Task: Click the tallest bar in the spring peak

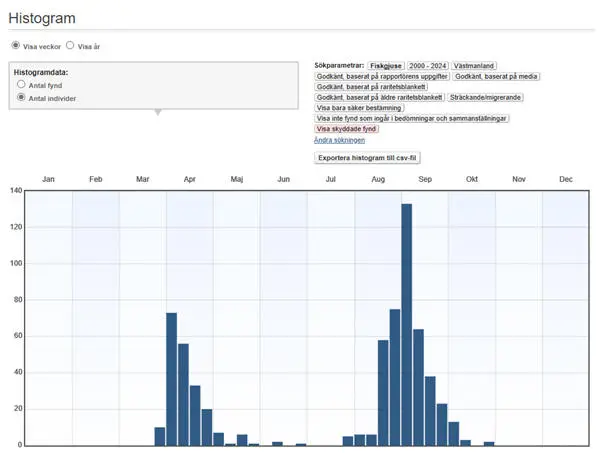Action: click(x=171, y=378)
